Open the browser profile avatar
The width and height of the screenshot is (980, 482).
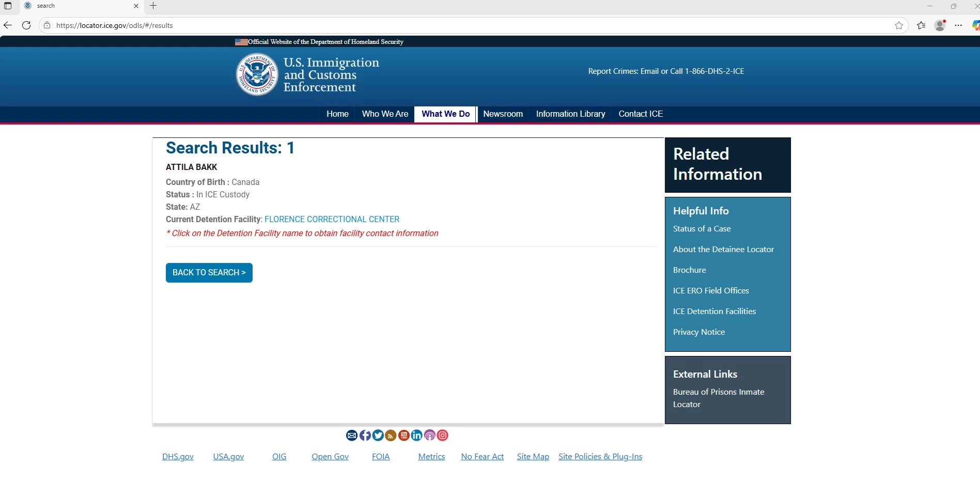click(940, 25)
